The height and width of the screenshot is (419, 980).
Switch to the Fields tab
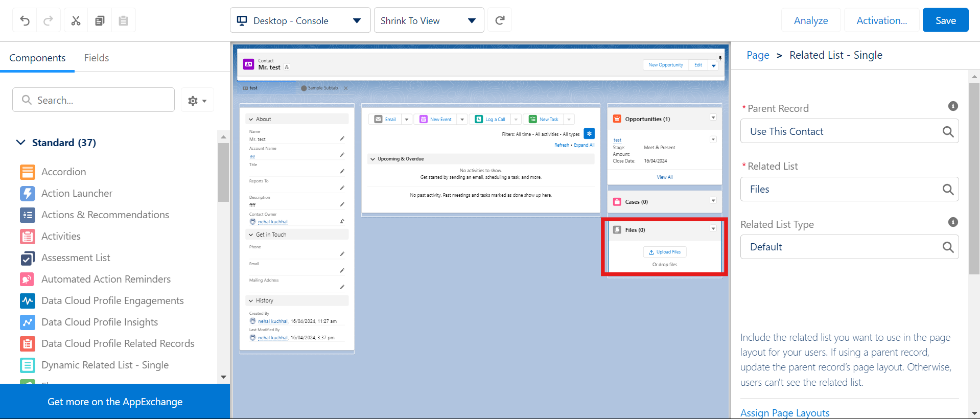click(x=97, y=58)
